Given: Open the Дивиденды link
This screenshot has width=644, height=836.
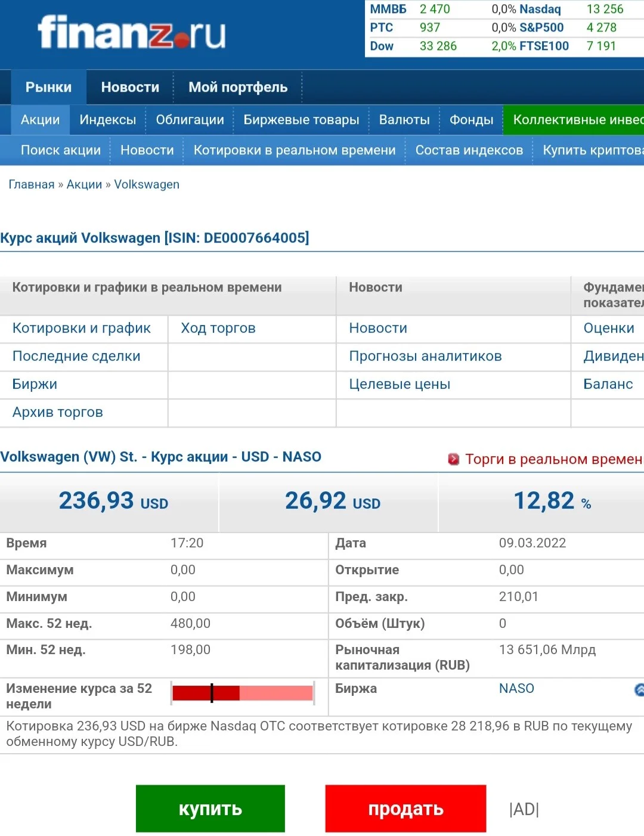Looking at the screenshot, I should tap(614, 356).
